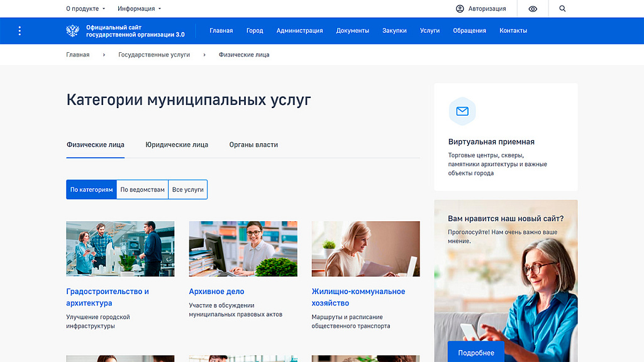Expand the Информация dropdown
The image size is (644, 362).
[x=139, y=9]
